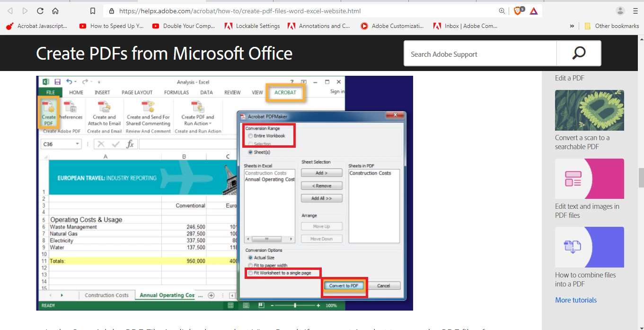Click the Excel Undo arrow icon
The height and width of the screenshot is (330, 644).
tap(69, 81)
